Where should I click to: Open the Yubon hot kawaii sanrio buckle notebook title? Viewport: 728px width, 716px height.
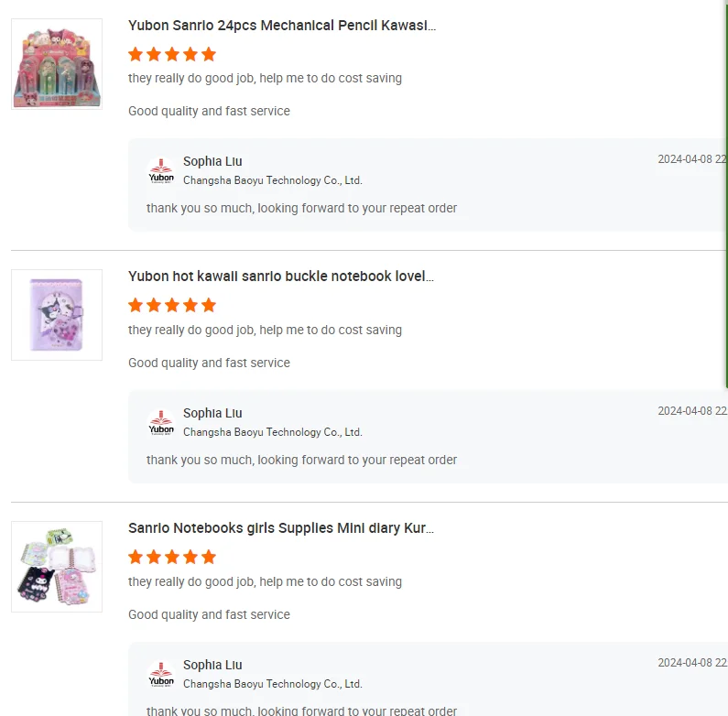pyautogui.click(x=281, y=277)
